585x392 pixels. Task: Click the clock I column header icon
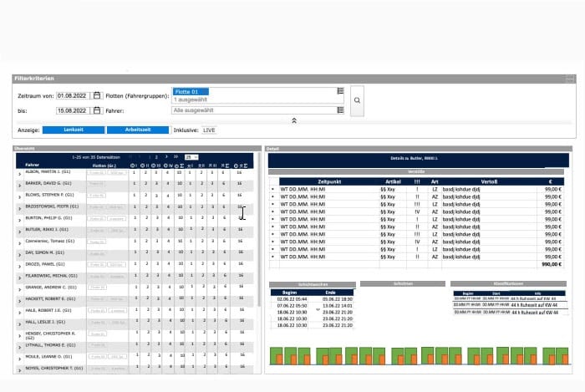[x=134, y=165]
